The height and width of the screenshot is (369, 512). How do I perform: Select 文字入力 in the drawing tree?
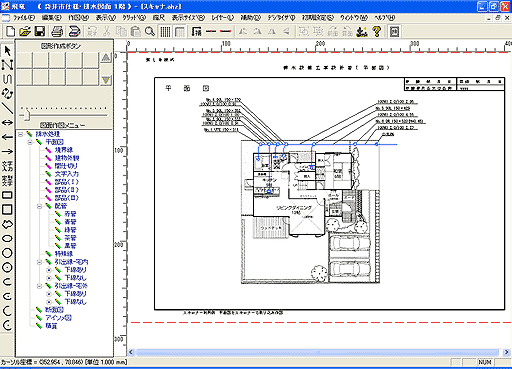[x=67, y=174]
